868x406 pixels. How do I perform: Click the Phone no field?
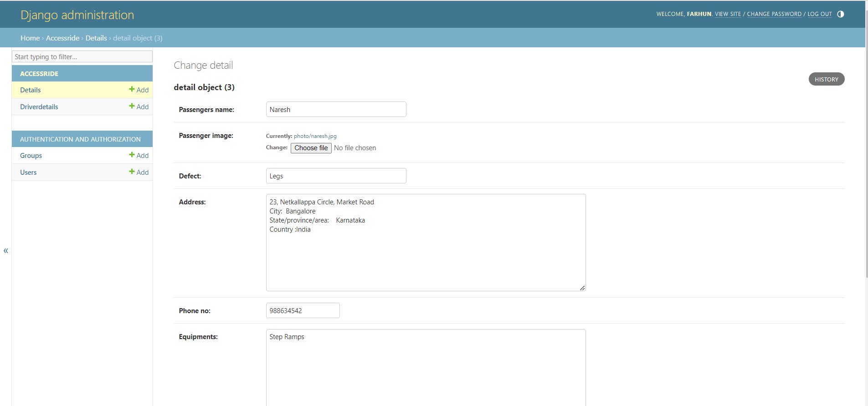(303, 310)
